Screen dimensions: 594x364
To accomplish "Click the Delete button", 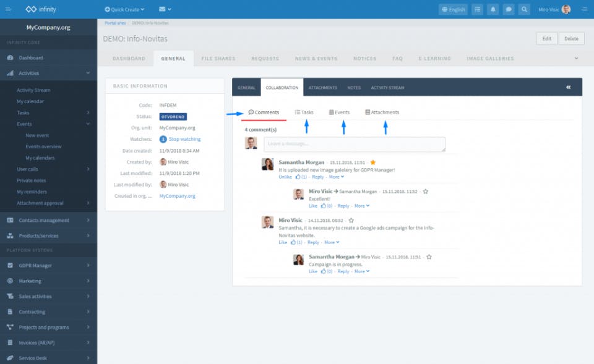I will [571, 38].
